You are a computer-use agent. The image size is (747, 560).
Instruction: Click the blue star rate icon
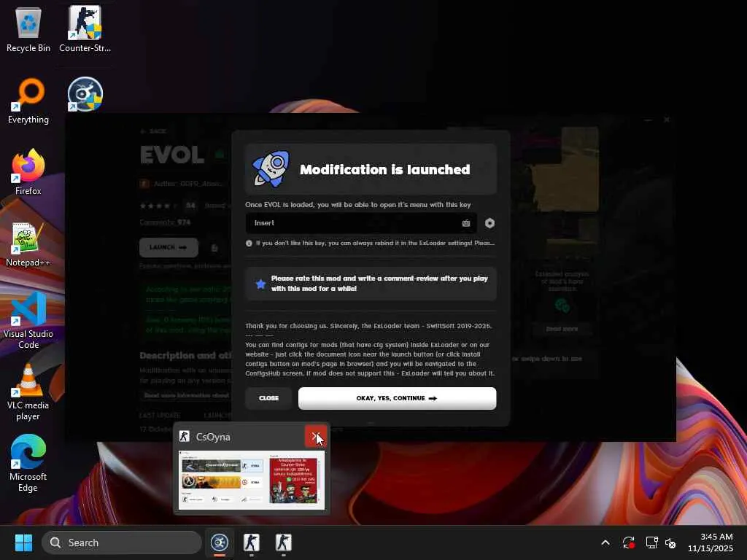tap(260, 284)
